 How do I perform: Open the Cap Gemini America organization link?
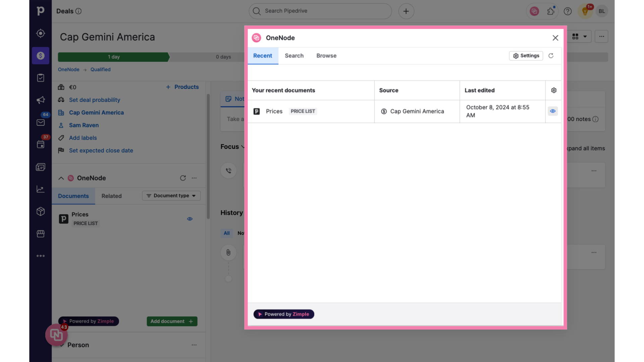[96, 113]
